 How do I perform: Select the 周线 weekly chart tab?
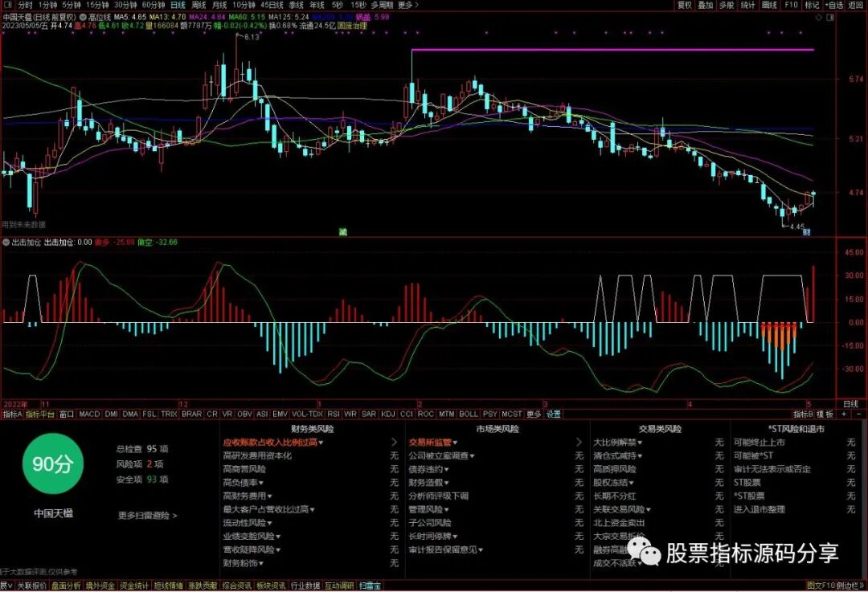pyautogui.click(x=199, y=5)
